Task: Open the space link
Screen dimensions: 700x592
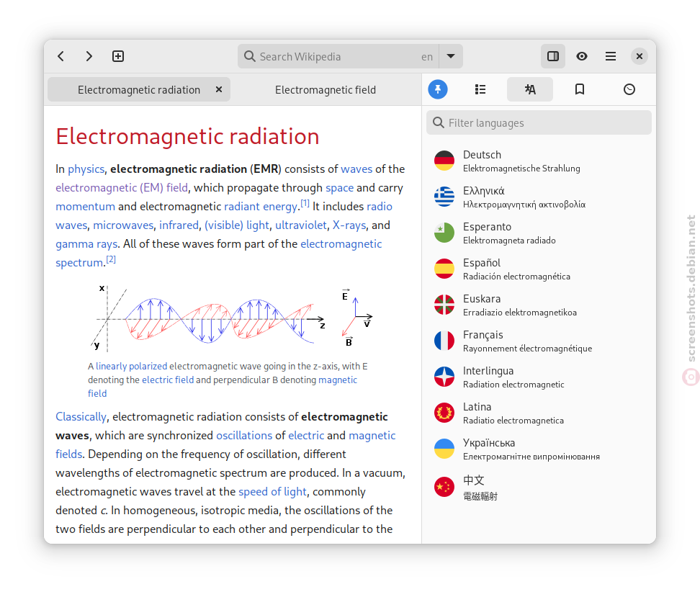Action: point(340,188)
